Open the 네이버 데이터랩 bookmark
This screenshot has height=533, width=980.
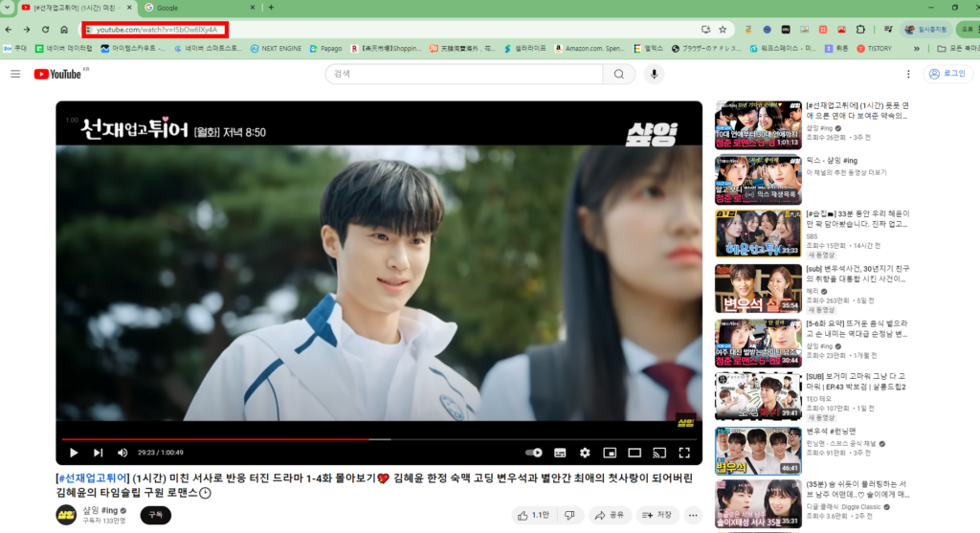point(63,48)
